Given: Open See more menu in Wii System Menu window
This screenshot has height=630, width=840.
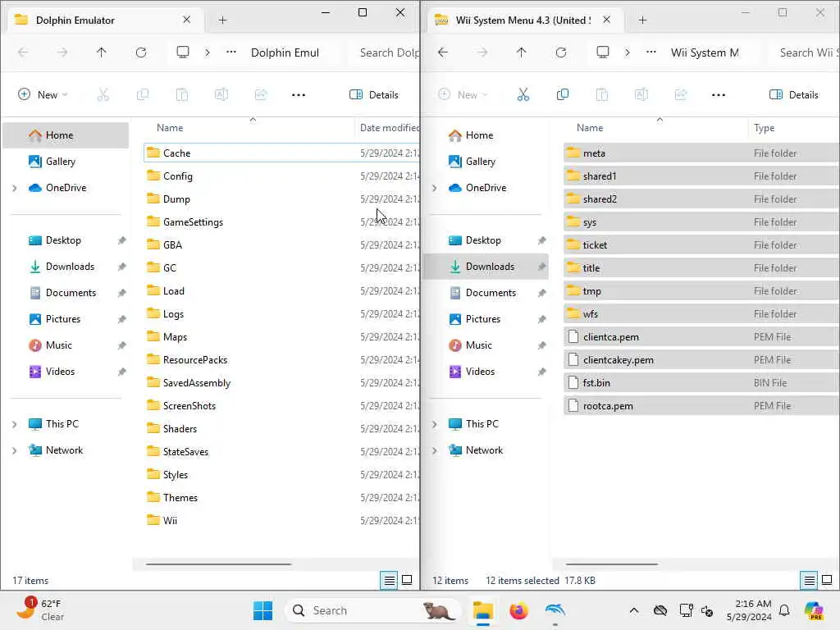Looking at the screenshot, I should [x=719, y=95].
